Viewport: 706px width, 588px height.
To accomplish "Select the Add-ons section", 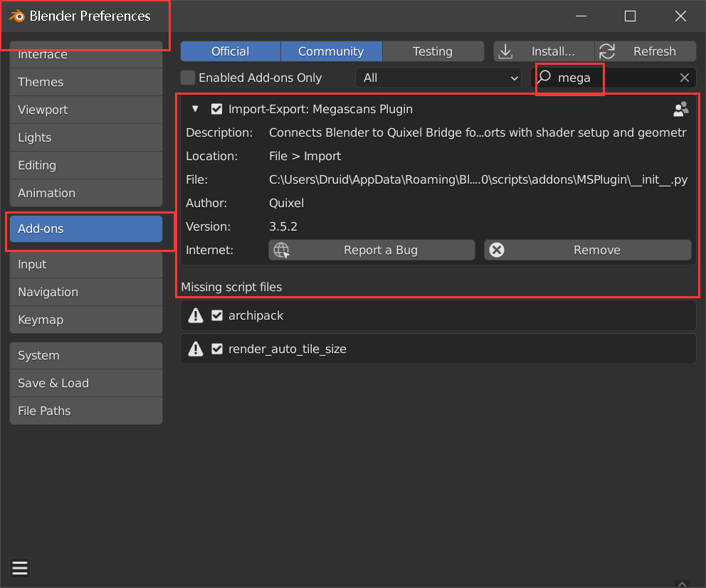I will tap(86, 229).
